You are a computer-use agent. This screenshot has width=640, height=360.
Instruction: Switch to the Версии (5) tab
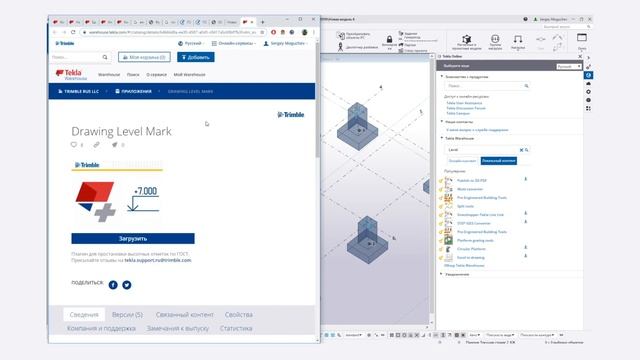pyautogui.click(x=127, y=315)
